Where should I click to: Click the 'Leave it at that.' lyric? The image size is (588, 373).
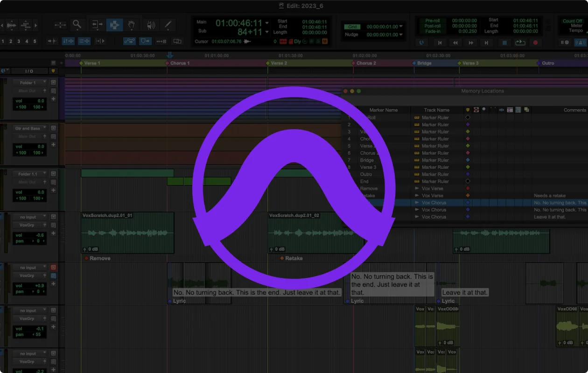tap(465, 292)
